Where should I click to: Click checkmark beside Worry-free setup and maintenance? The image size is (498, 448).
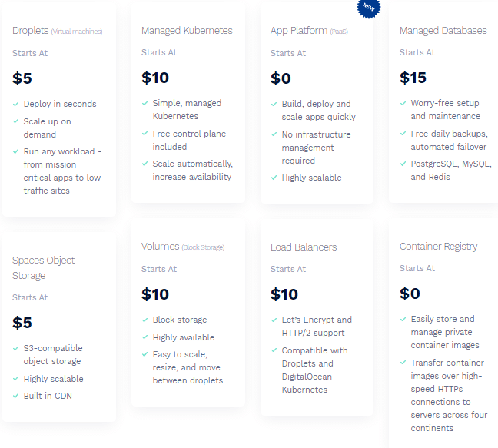pyautogui.click(x=403, y=103)
